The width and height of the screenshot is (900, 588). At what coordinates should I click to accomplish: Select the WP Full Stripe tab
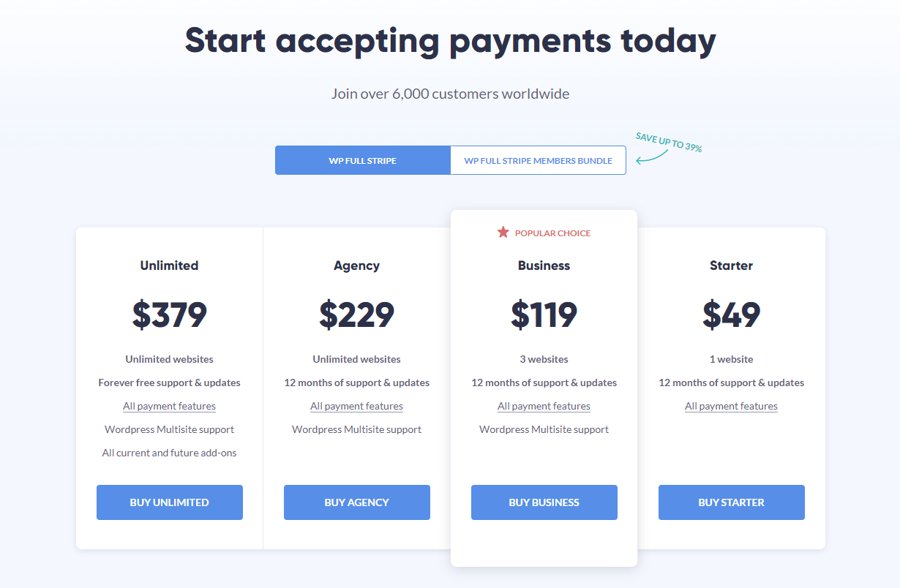point(362,160)
